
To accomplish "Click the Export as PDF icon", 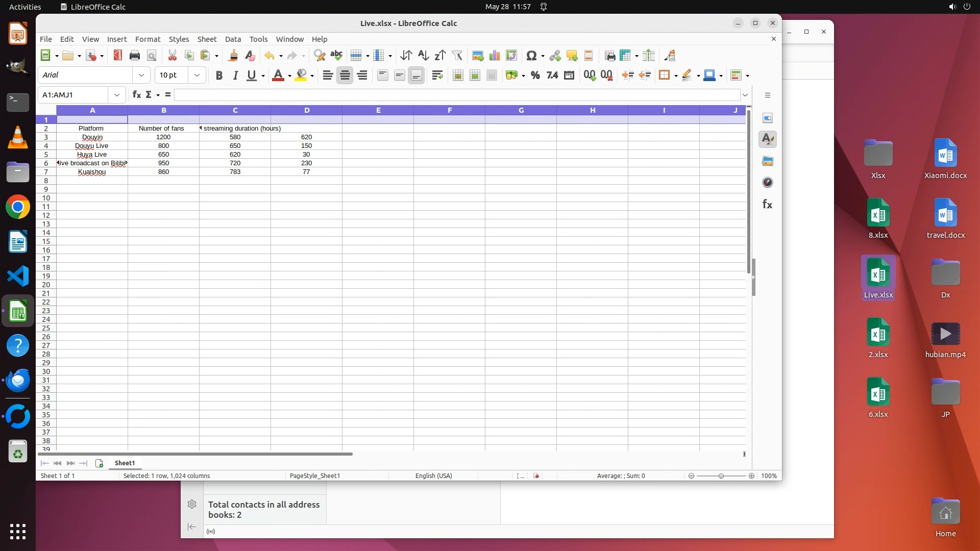I will click(118, 56).
